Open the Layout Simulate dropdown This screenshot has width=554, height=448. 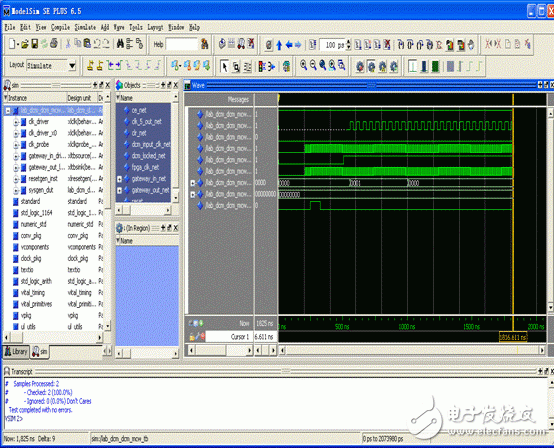coord(72,66)
